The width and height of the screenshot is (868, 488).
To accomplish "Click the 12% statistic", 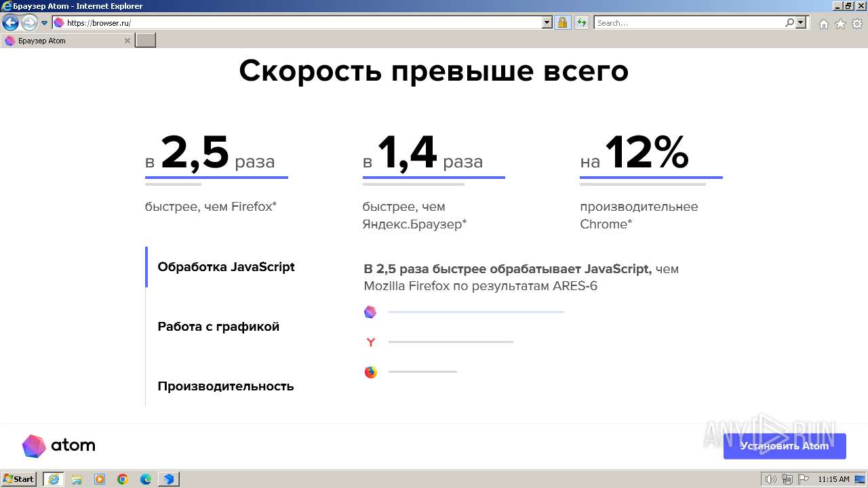I will [x=635, y=153].
